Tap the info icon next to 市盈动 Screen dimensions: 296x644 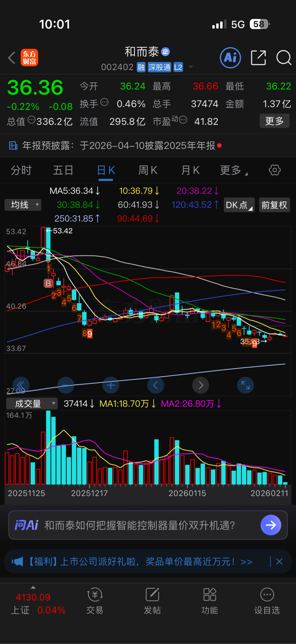[183, 120]
